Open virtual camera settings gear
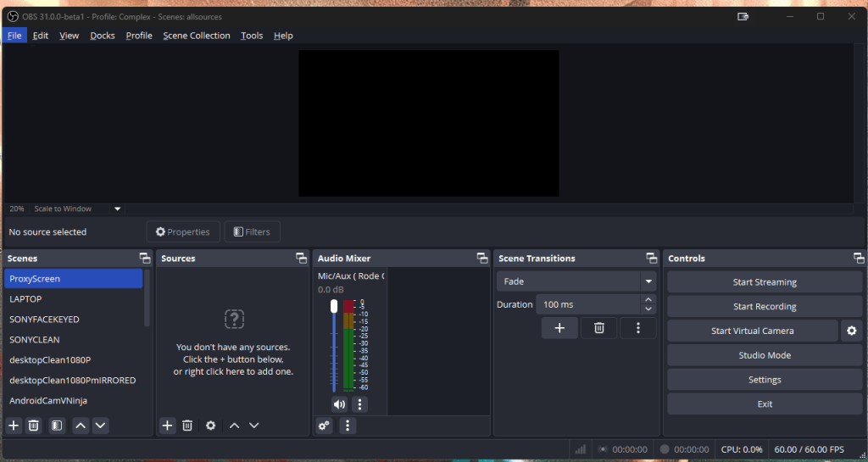The image size is (868, 462). point(851,331)
